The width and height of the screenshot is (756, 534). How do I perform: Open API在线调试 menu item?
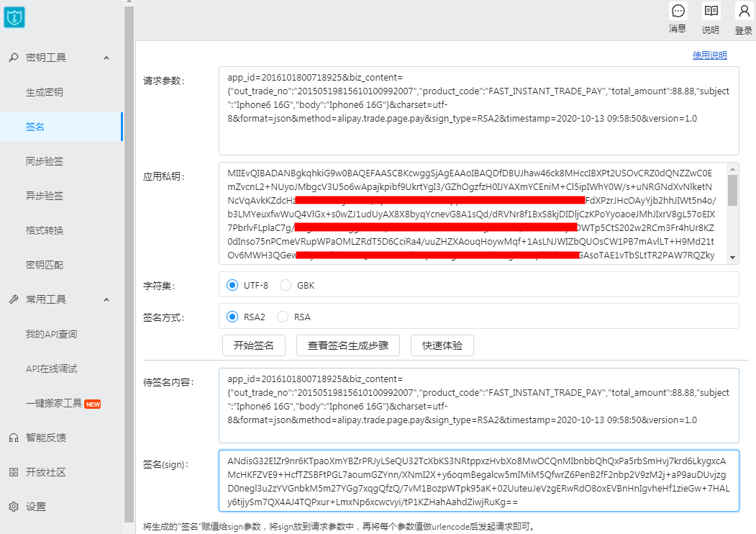pyautogui.click(x=51, y=368)
